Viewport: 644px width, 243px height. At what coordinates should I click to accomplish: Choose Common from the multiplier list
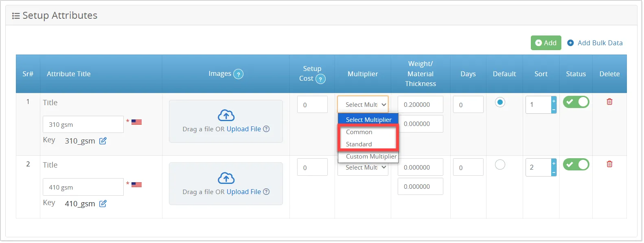click(368, 132)
